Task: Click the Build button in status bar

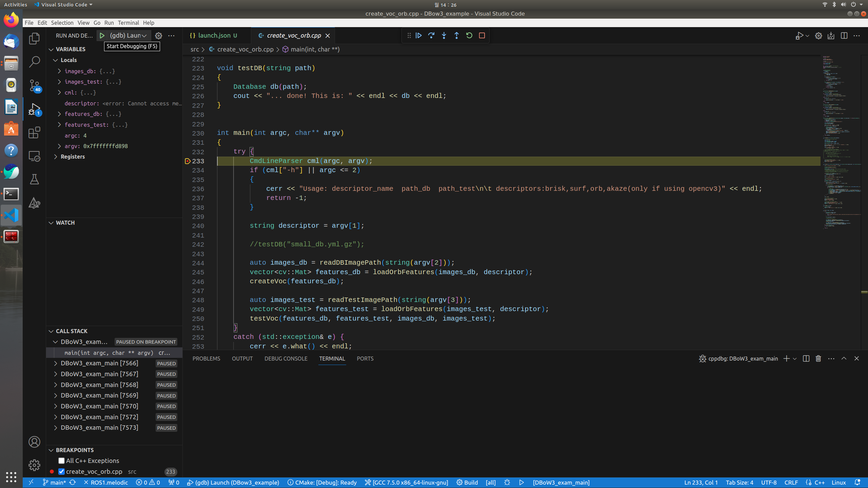Action: (x=467, y=483)
